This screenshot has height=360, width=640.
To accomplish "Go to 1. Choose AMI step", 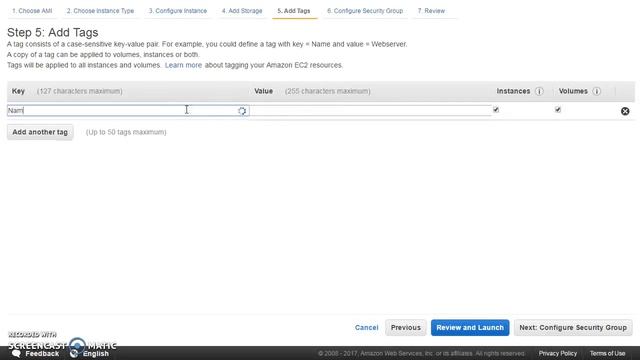I will click(32, 11).
